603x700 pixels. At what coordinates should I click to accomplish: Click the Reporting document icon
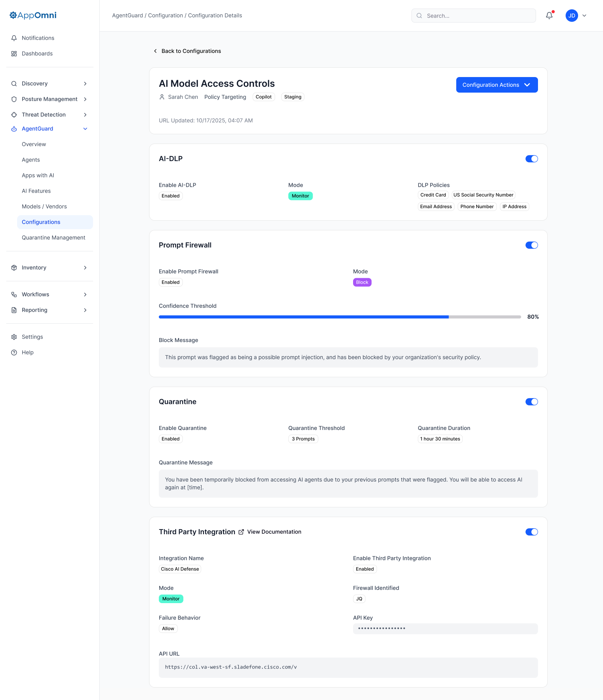(14, 310)
